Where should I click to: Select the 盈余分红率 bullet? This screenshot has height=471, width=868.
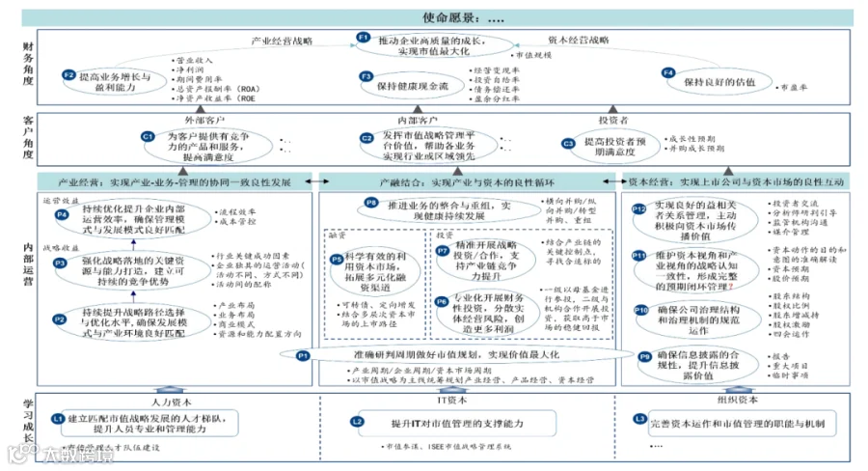495,98
